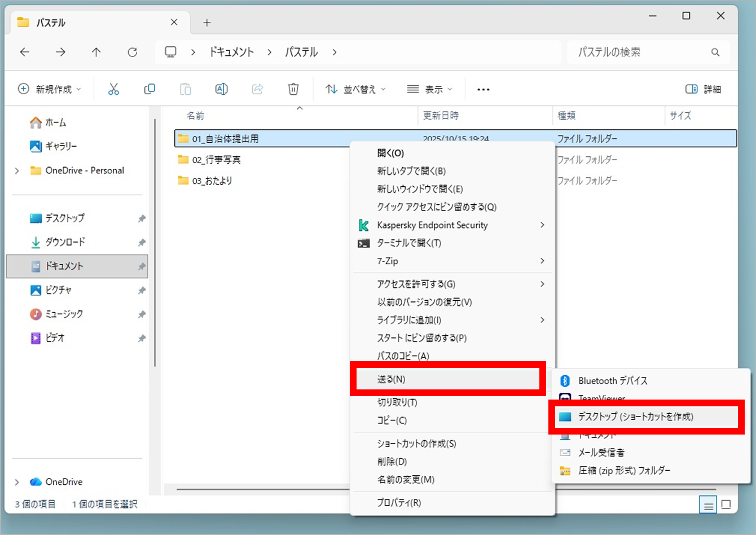756x535 pixels.
Task: Choose デスクトップ (ショートカットを作成) in submenu
Action: click(x=635, y=417)
